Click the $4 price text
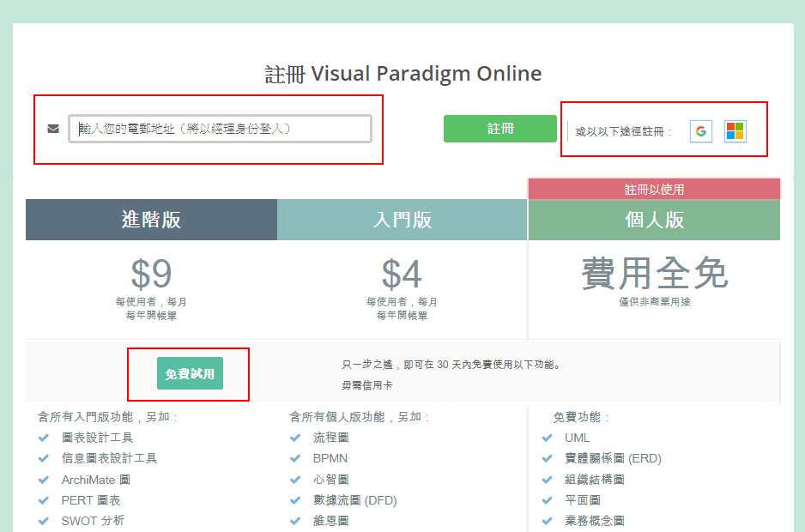The width and height of the screenshot is (805, 532). click(x=402, y=274)
